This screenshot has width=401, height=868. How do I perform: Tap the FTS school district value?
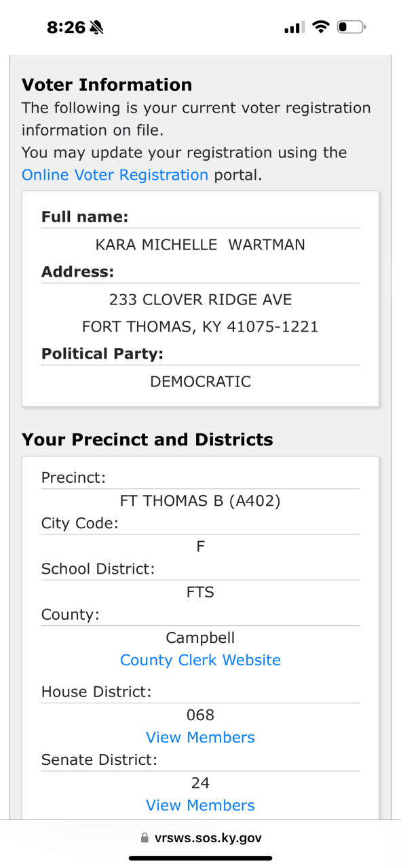(x=200, y=592)
